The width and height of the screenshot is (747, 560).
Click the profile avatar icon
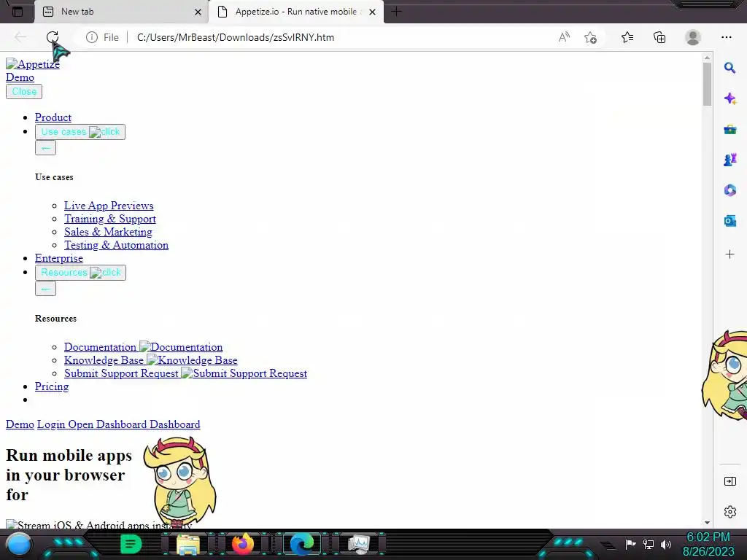(693, 37)
